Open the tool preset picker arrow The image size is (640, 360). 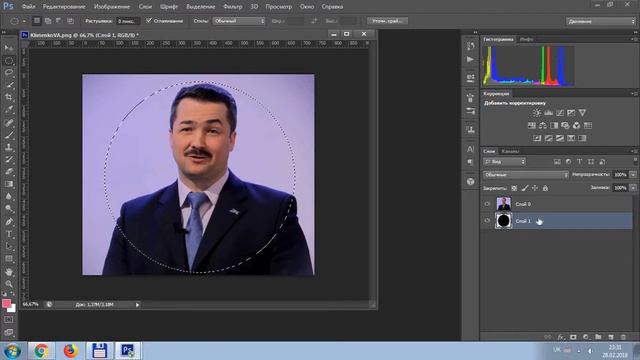point(24,21)
